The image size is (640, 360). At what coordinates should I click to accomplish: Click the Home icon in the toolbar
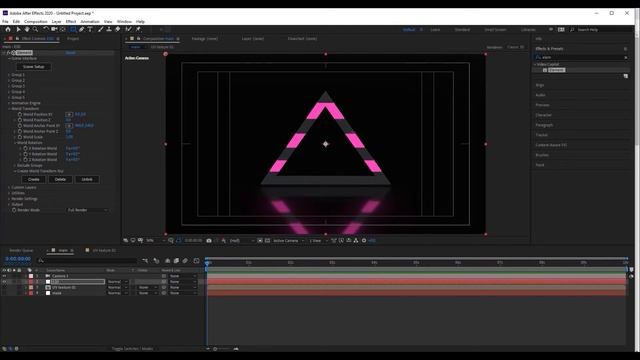(8, 29)
